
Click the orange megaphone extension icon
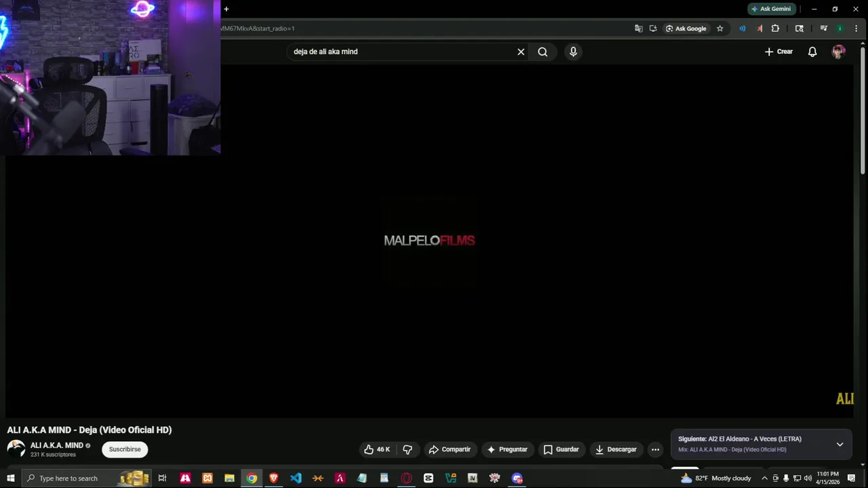coord(759,28)
